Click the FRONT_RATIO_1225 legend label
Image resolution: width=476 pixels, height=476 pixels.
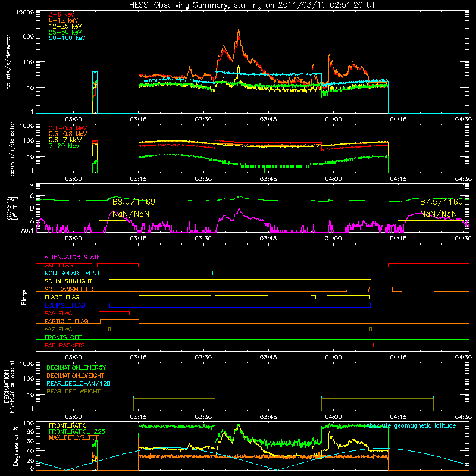pyautogui.click(x=77, y=431)
